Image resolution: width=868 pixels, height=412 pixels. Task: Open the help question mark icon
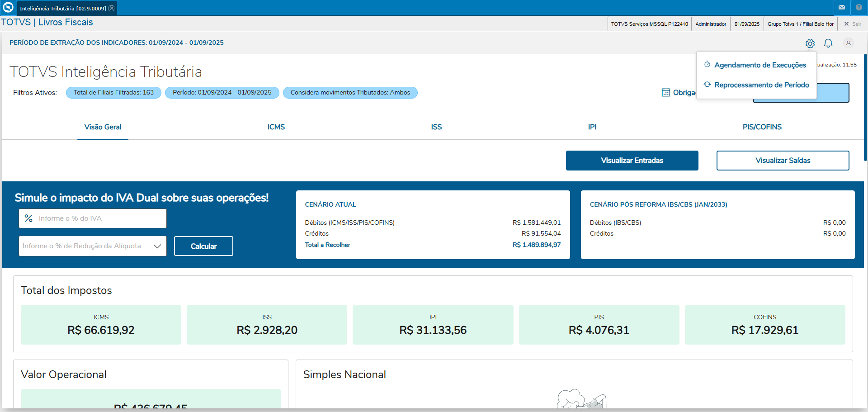tap(859, 8)
